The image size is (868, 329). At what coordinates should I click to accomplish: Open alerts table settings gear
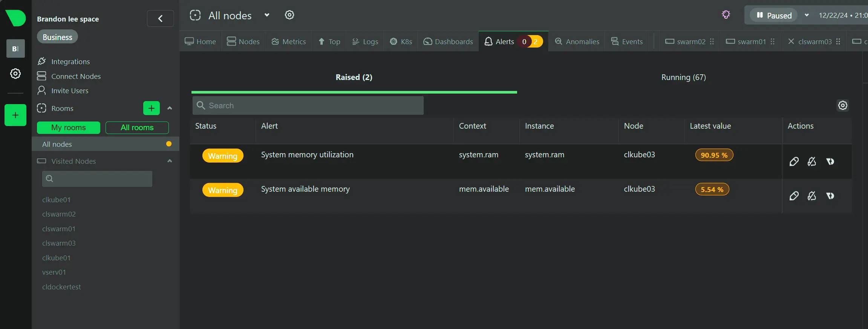(843, 106)
